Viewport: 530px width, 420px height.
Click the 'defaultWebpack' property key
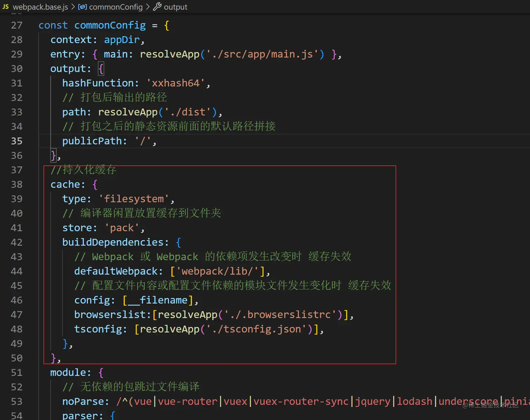[x=116, y=271]
